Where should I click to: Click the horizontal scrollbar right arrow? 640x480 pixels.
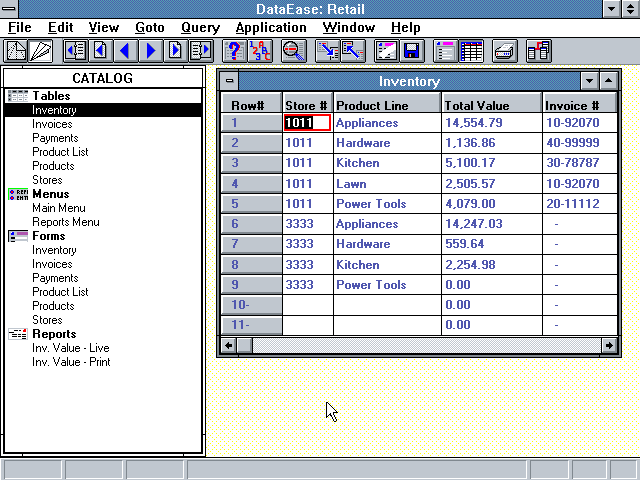coord(609,346)
